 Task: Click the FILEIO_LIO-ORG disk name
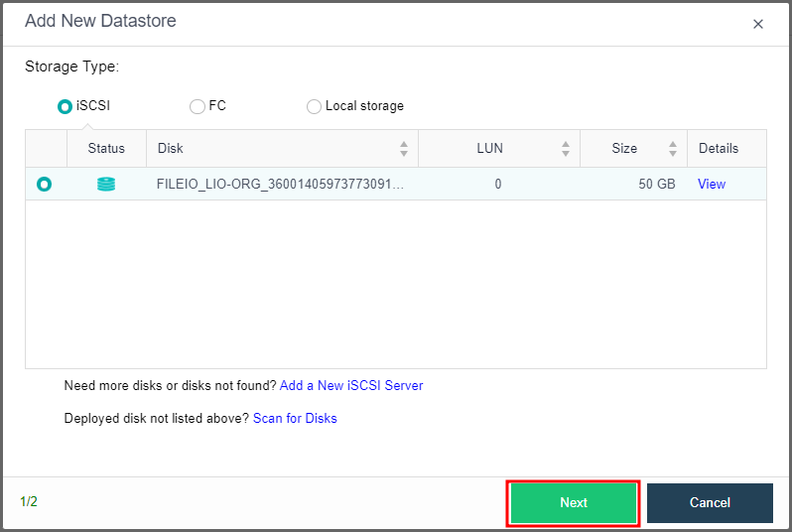280,184
